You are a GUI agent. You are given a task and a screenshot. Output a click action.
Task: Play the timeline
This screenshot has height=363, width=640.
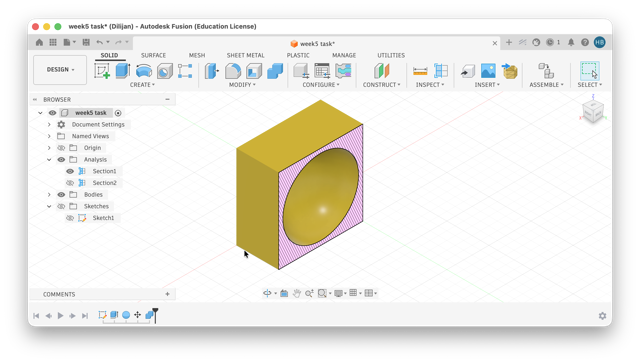tap(60, 316)
